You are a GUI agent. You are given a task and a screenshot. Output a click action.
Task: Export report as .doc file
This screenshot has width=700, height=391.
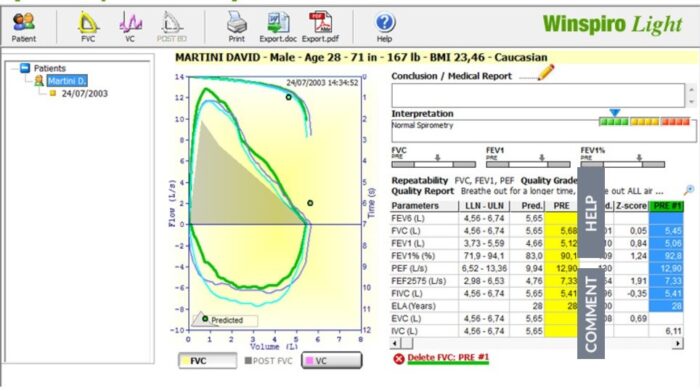pyautogui.click(x=278, y=27)
